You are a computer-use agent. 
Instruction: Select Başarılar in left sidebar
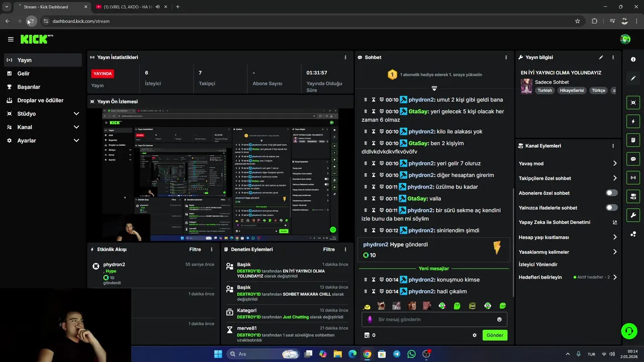point(43,87)
